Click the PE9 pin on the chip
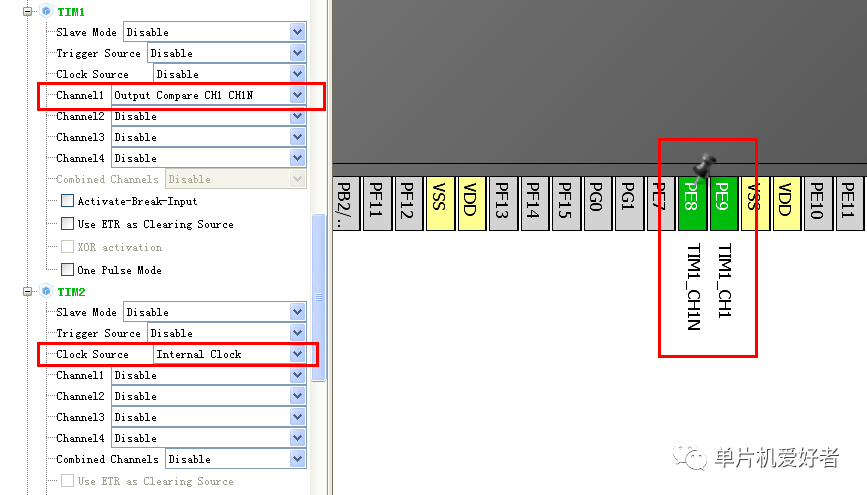867x495 pixels. [724, 203]
